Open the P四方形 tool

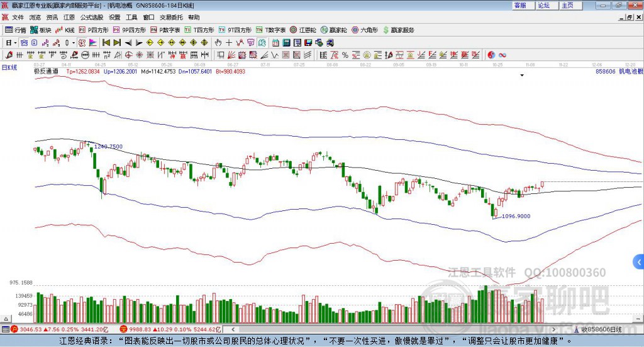click(x=94, y=30)
